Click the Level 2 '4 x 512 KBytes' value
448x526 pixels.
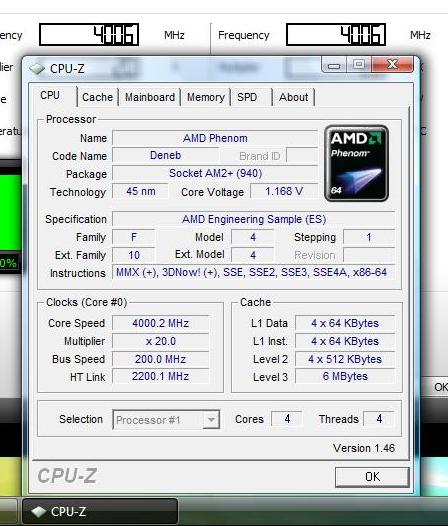[x=345, y=359]
